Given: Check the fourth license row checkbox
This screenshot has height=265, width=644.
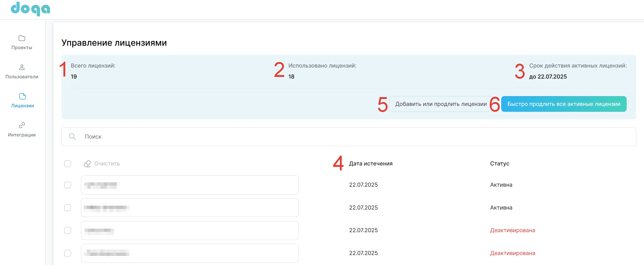Looking at the screenshot, I should pos(68,253).
